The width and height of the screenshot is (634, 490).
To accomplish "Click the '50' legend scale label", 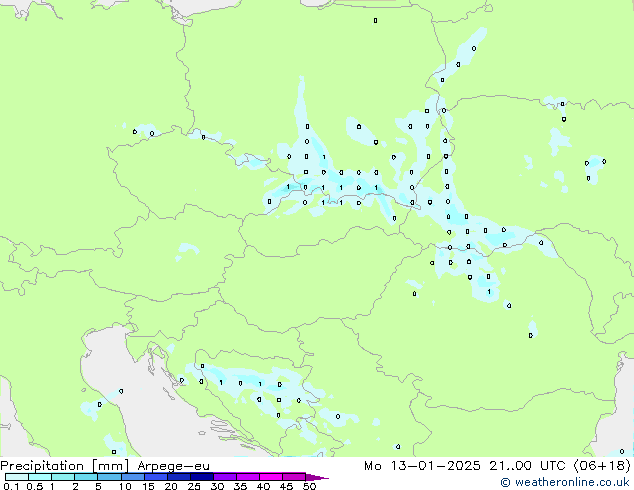I will pyautogui.click(x=309, y=486).
